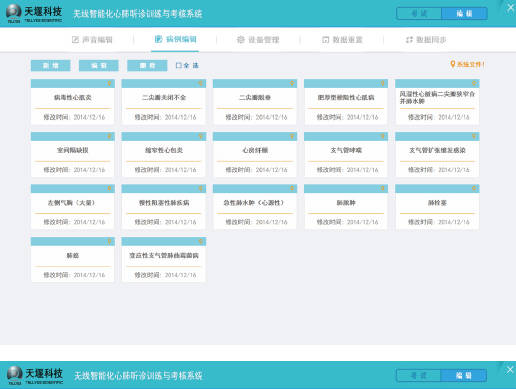The height and width of the screenshot is (389, 516).
Task: Click the pin icon on 变应性支气管肺曲霉菌病 card
Action: (x=200, y=241)
